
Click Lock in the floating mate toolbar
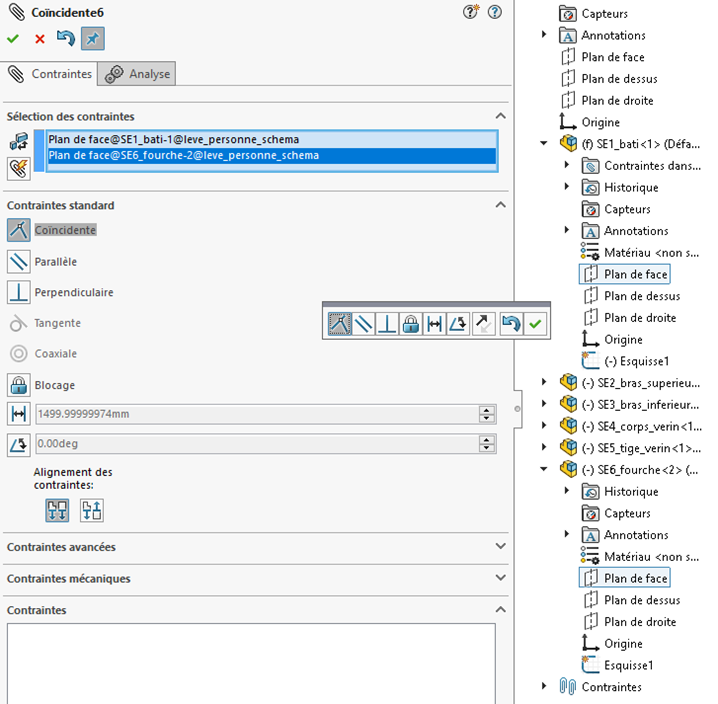(x=411, y=324)
